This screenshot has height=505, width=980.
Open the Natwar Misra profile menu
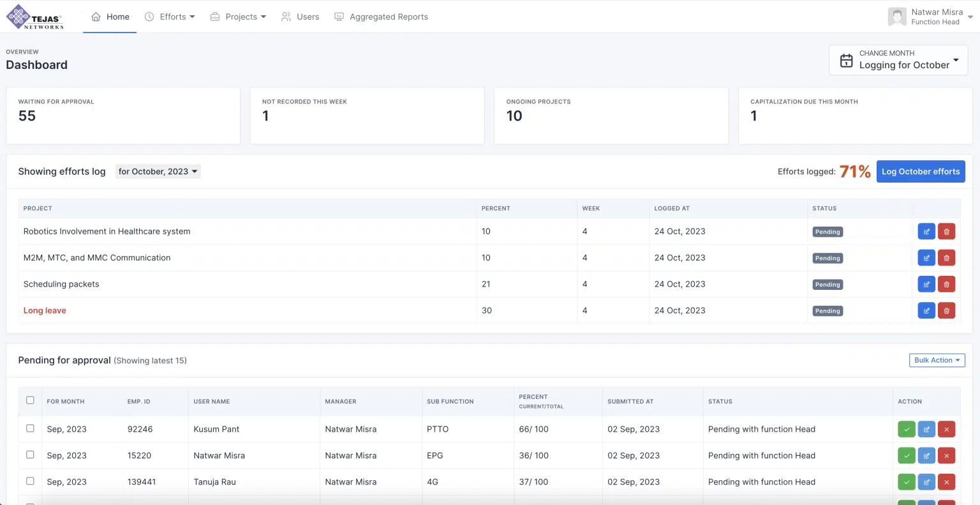(x=932, y=17)
